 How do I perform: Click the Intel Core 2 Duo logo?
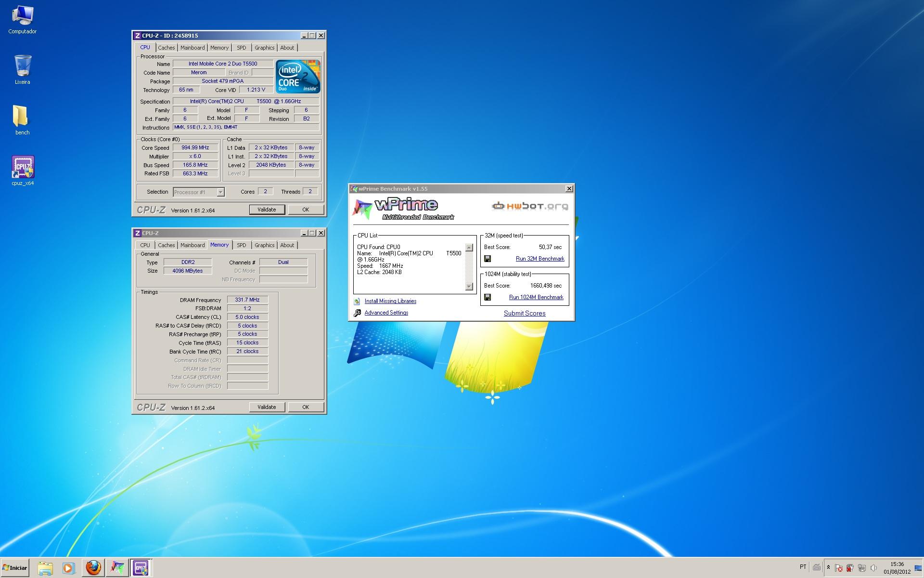click(298, 76)
